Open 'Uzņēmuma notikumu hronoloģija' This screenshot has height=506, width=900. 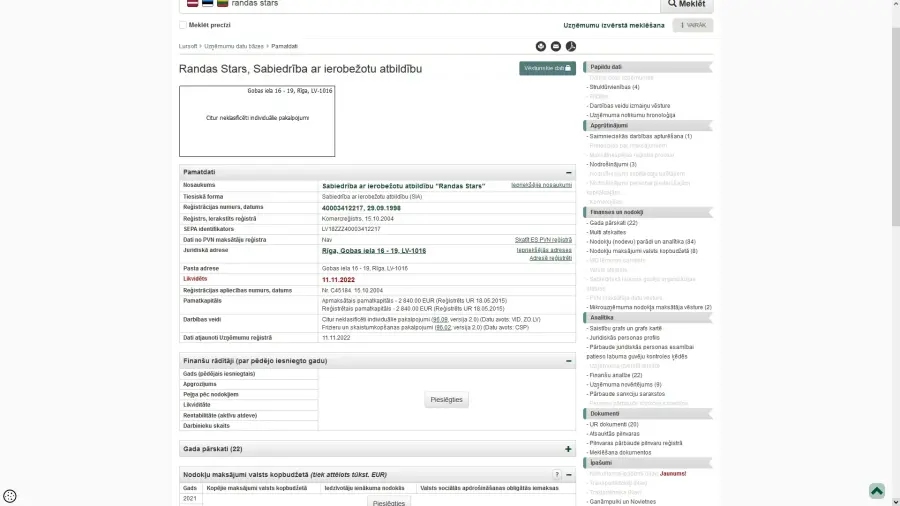point(631,115)
